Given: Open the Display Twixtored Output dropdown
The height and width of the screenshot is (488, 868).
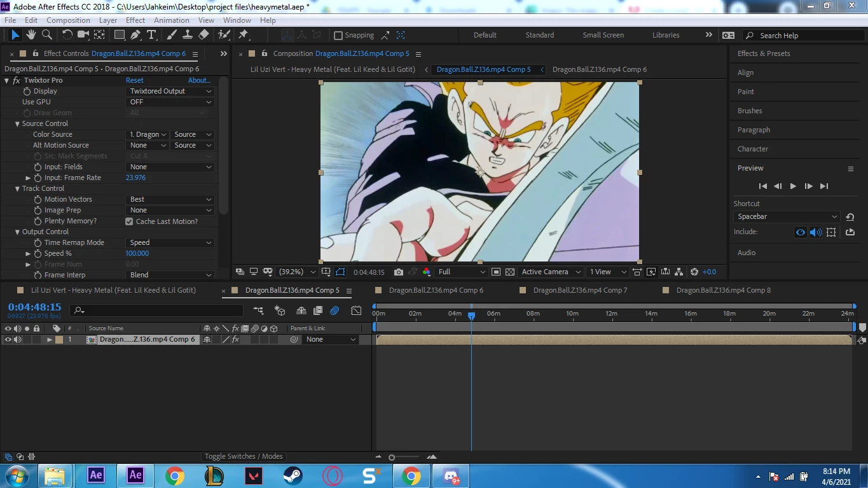Looking at the screenshot, I should pos(170,92).
